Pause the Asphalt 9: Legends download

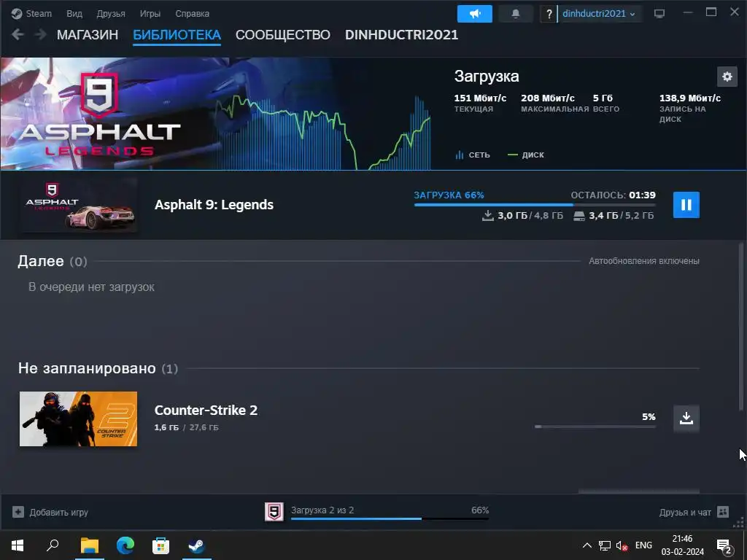[x=686, y=205]
